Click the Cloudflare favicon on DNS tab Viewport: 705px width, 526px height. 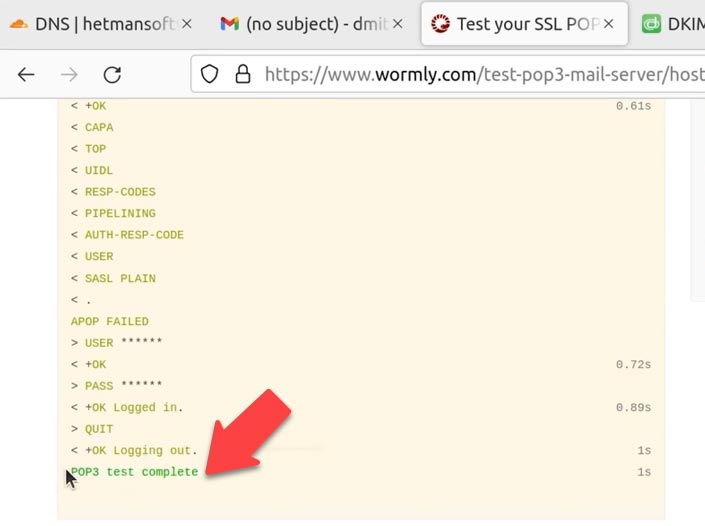tap(18, 24)
